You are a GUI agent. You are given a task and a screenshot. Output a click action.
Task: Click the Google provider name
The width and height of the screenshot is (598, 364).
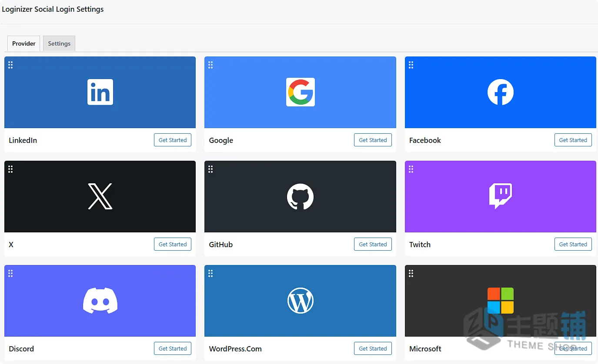click(x=221, y=140)
